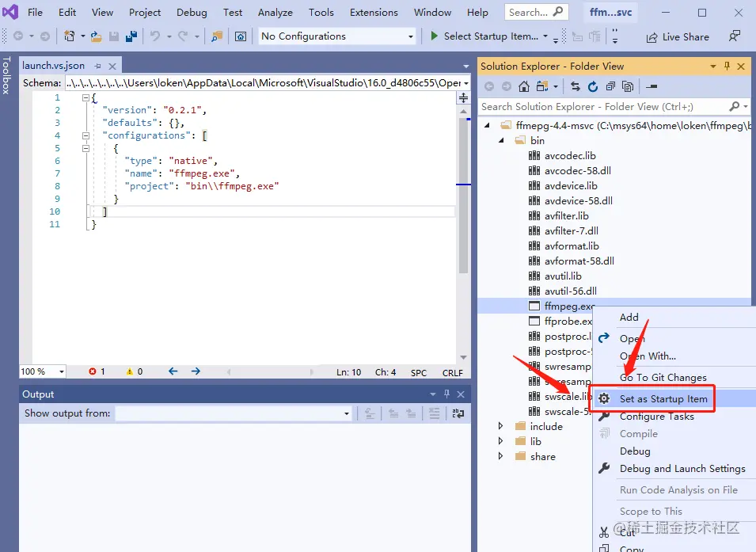Screen dimensions: 756x552
Task: Adjust the 100% zoom level control
Action: [42, 371]
